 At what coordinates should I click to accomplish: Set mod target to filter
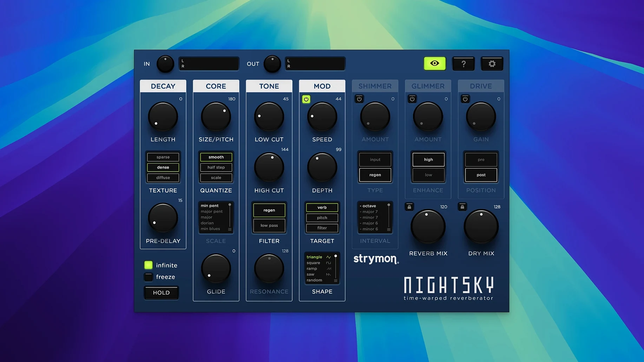pos(322,228)
